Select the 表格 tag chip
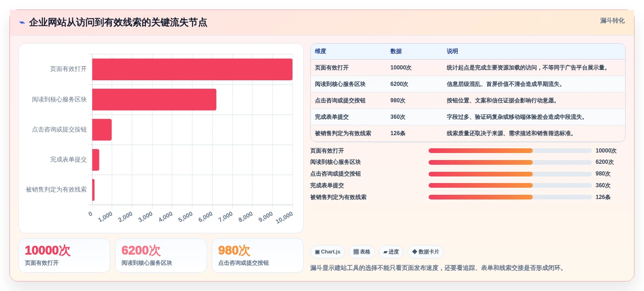 [362, 252]
